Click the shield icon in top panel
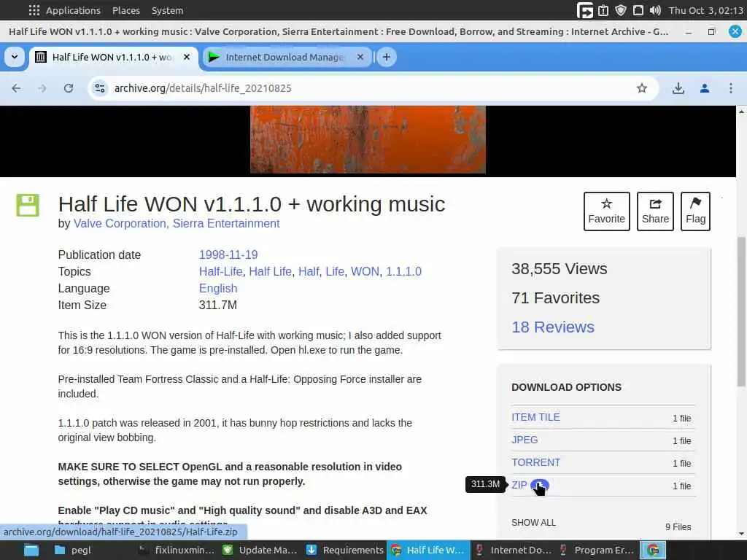This screenshot has height=560, width=747. click(x=620, y=10)
